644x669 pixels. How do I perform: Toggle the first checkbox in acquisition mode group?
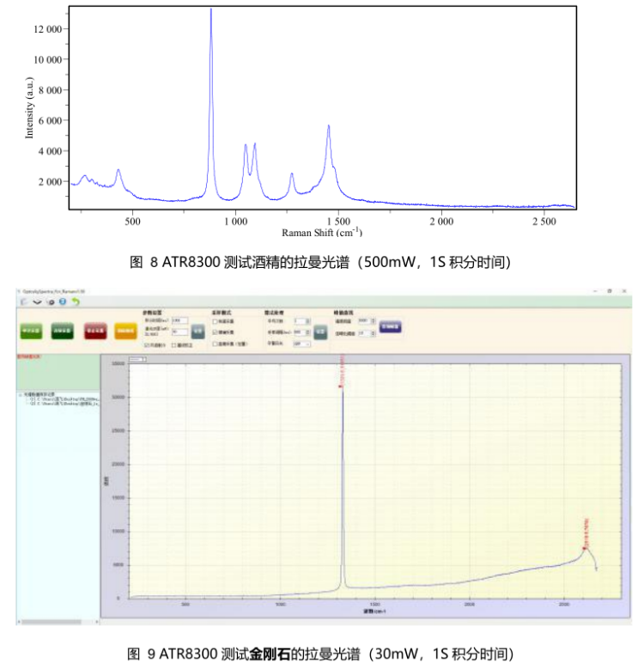click(x=216, y=321)
